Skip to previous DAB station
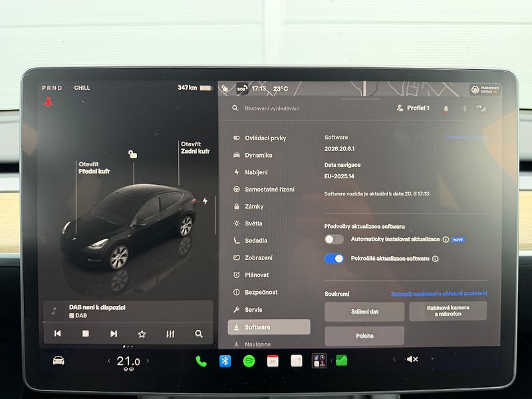 tap(58, 334)
